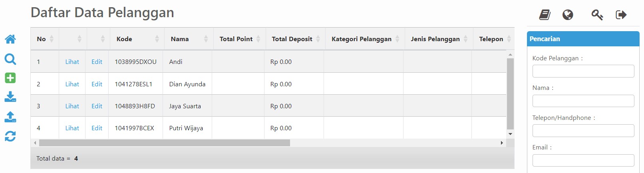Edit the Dian Ayunda customer row

tap(97, 84)
